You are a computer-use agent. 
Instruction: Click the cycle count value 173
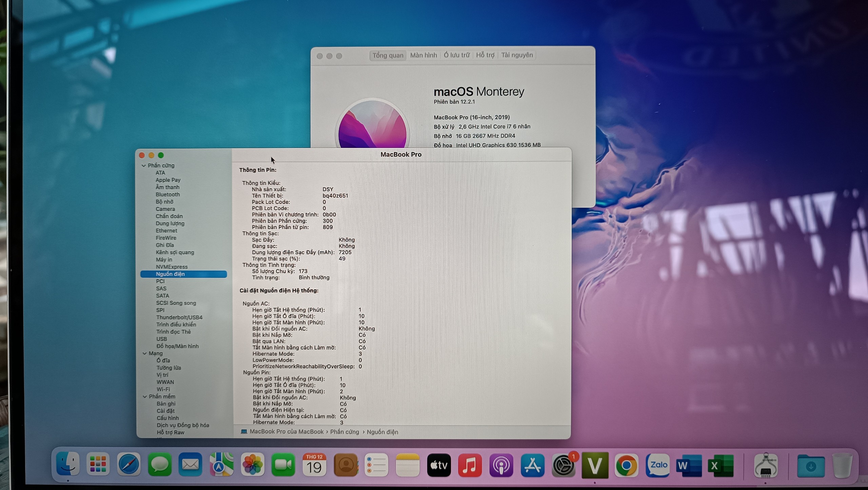(303, 271)
